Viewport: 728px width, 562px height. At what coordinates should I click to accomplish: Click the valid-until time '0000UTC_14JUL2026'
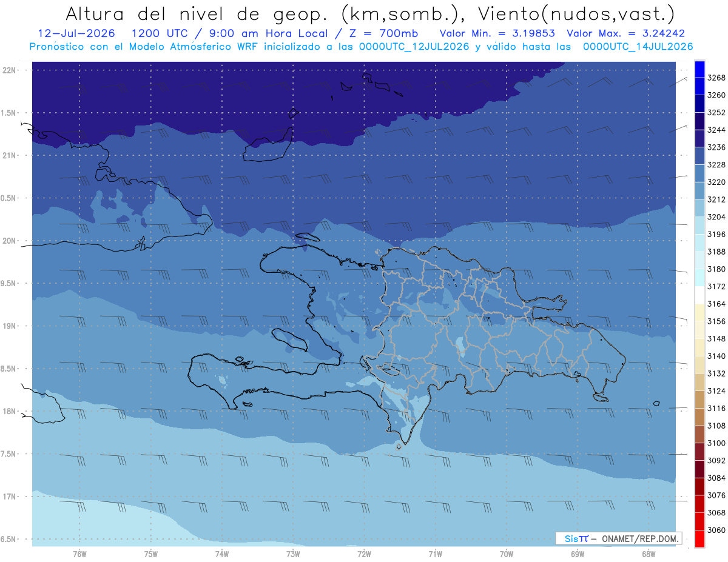(638, 46)
